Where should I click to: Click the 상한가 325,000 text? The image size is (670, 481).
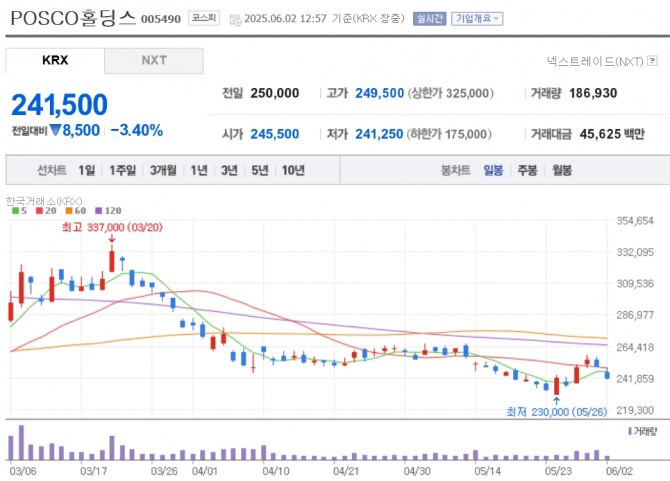(x=451, y=93)
